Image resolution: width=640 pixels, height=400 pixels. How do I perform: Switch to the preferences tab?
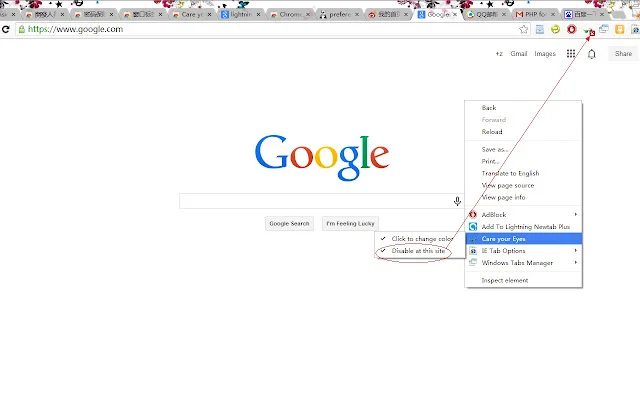338,14
